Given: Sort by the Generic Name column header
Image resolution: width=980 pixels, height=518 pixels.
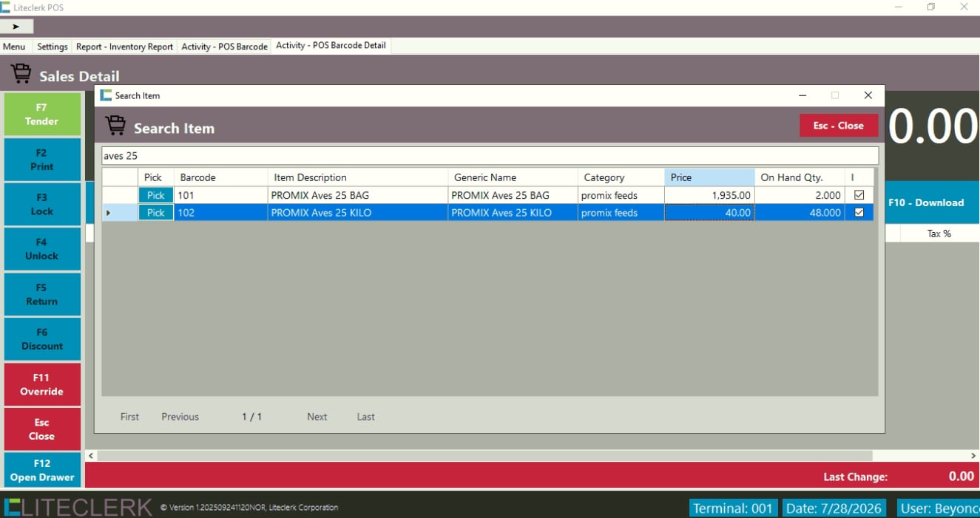Looking at the screenshot, I should tap(513, 177).
